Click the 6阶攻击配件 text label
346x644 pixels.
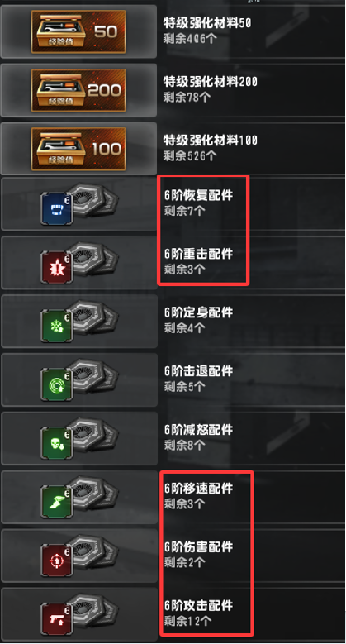[199, 606]
